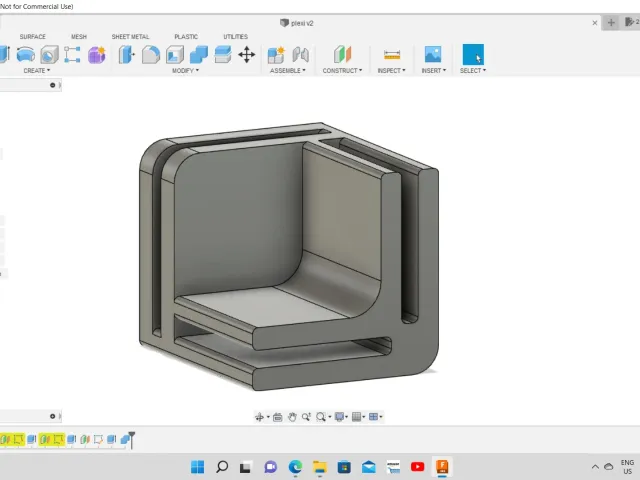This screenshot has height=480, width=640.
Task: Activate the Press Pull tool
Action: pyautogui.click(x=126, y=54)
